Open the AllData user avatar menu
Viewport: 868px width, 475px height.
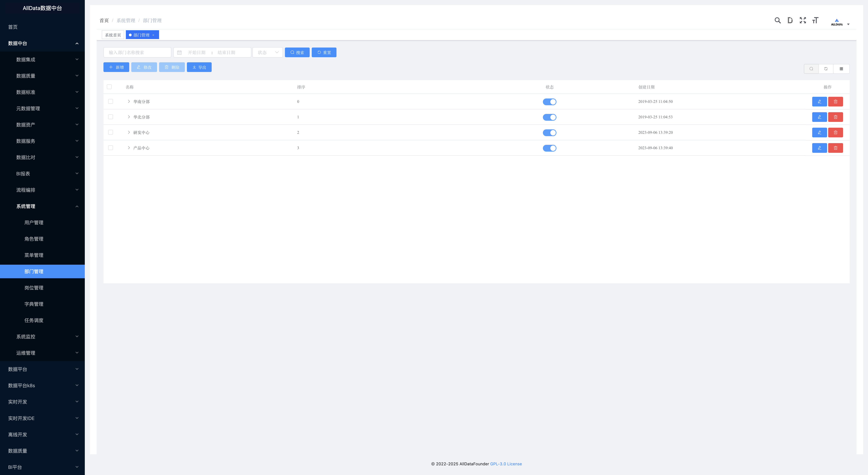tap(840, 22)
